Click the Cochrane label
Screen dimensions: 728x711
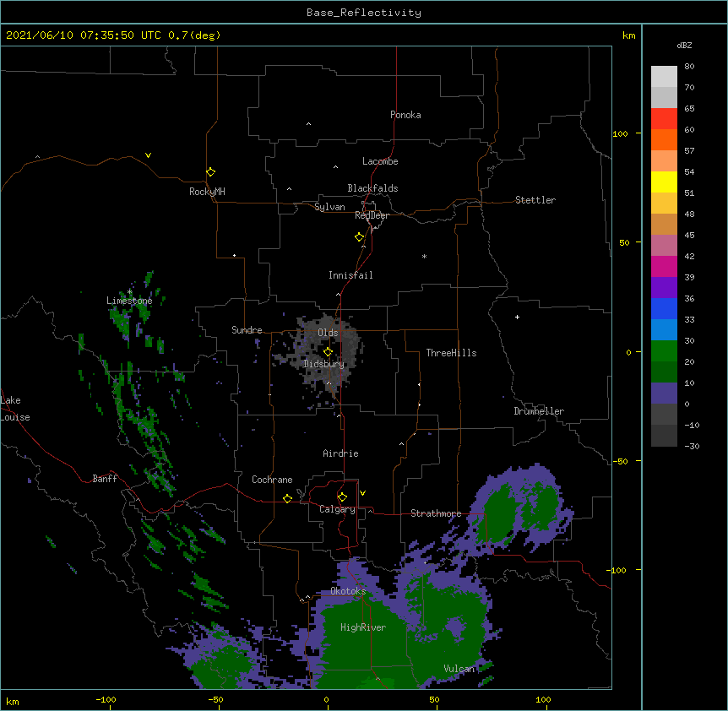click(x=272, y=480)
